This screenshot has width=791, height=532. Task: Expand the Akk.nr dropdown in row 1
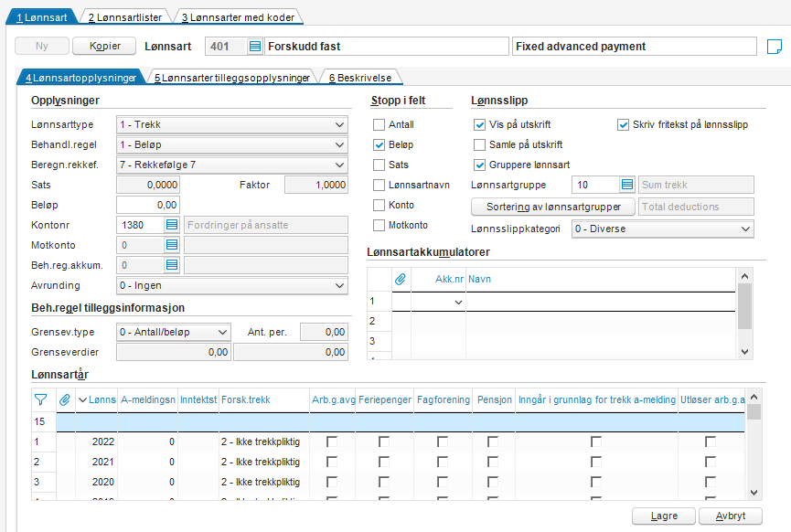click(458, 302)
